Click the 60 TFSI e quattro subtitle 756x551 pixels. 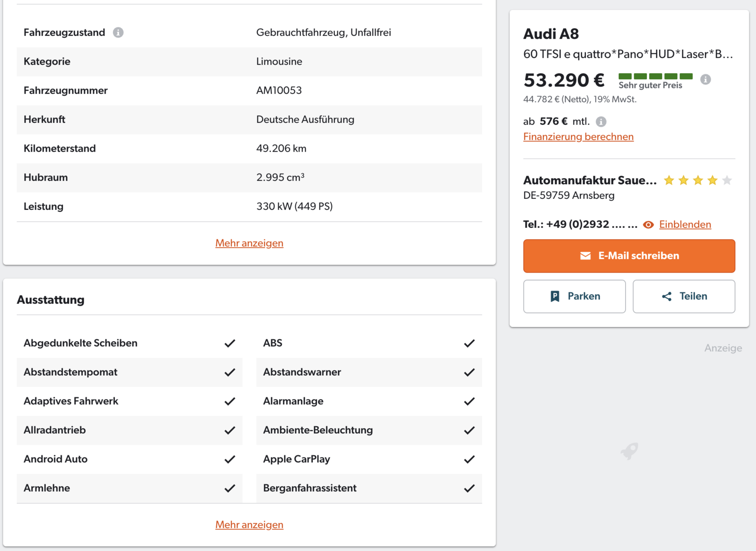628,54
